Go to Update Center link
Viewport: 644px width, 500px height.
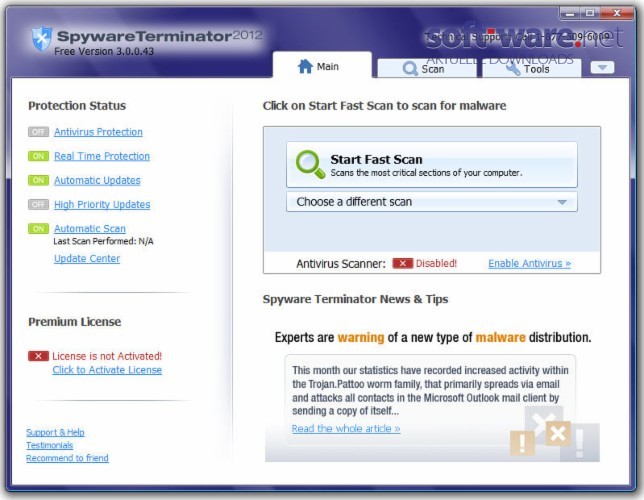point(87,258)
